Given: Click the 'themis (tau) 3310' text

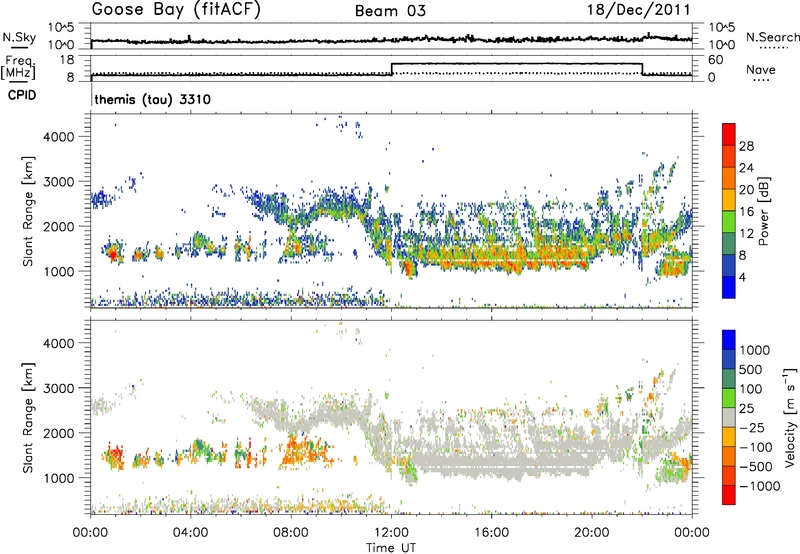Looking at the screenshot, I should point(153,99).
